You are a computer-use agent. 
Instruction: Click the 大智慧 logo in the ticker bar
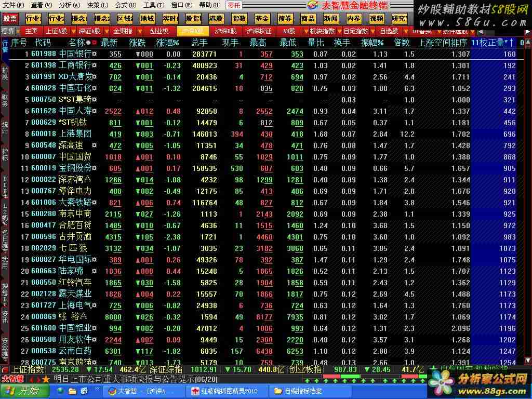(12, 379)
